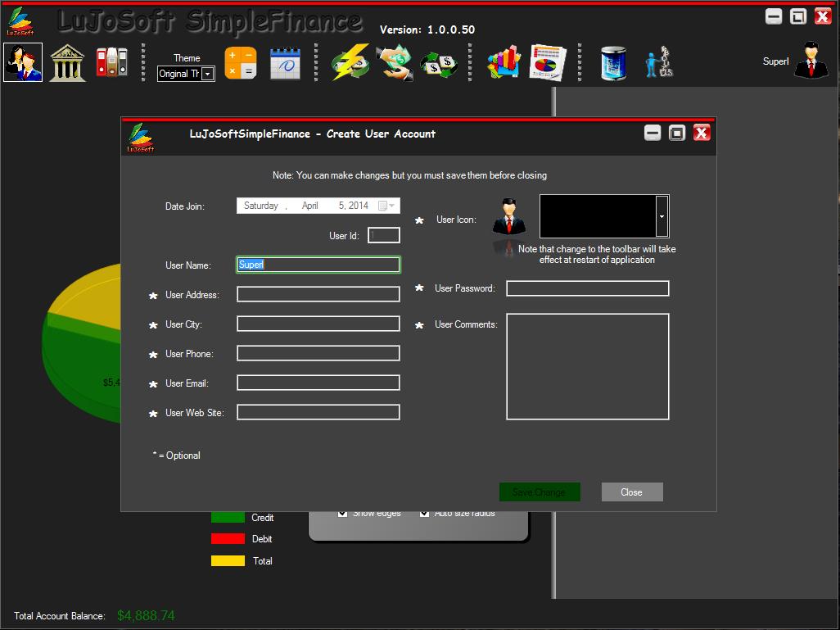Click the blue database barrel icon
The height and width of the screenshot is (630, 840).
click(x=613, y=63)
